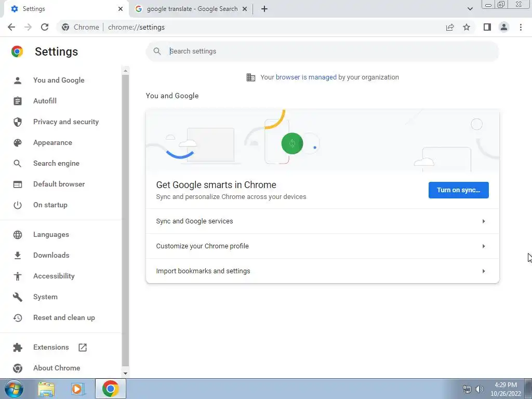Expand Import bookmarks and settings arrow
The image size is (532, 399).
pyautogui.click(x=484, y=271)
